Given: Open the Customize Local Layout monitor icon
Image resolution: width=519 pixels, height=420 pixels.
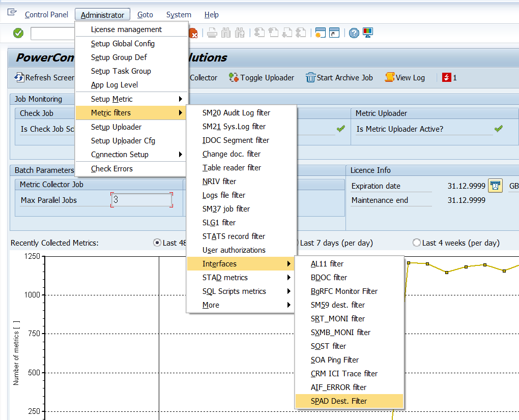Looking at the screenshot, I should coord(368,33).
